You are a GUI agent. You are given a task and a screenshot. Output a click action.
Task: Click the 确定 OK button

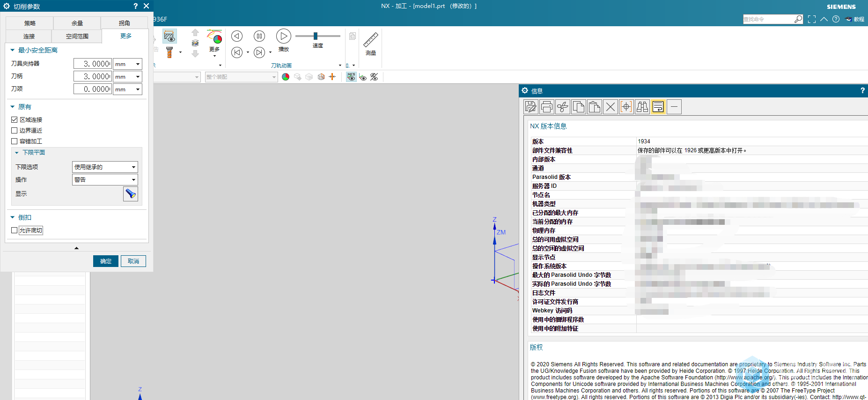pos(106,261)
